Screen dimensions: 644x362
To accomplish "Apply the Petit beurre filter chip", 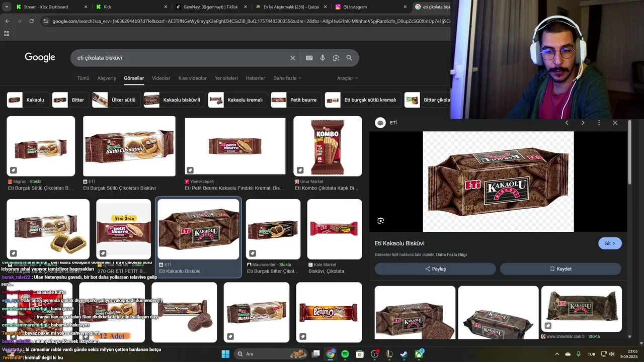I will [x=296, y=100].
